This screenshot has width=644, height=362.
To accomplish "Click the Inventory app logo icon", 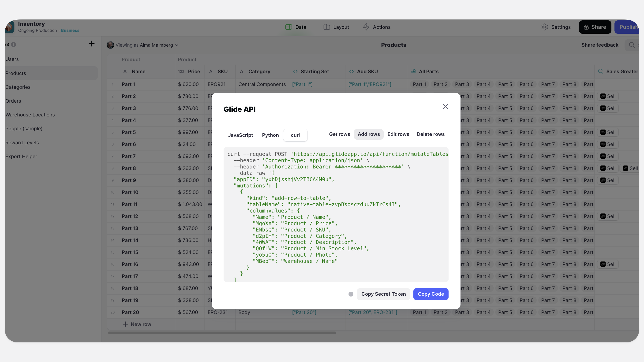I will click(x=10, y=27).
